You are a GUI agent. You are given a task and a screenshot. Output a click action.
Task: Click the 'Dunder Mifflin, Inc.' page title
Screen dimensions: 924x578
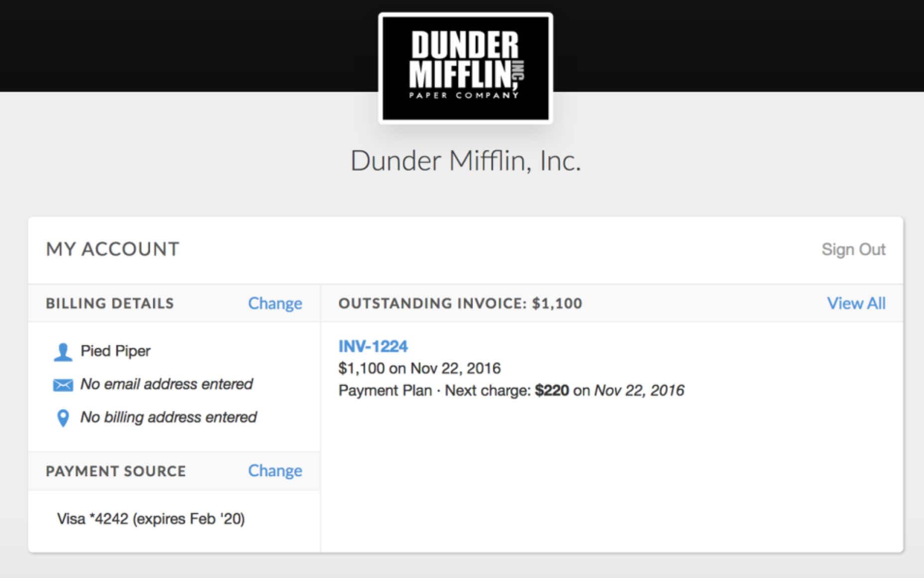click(x=465, y=161)
